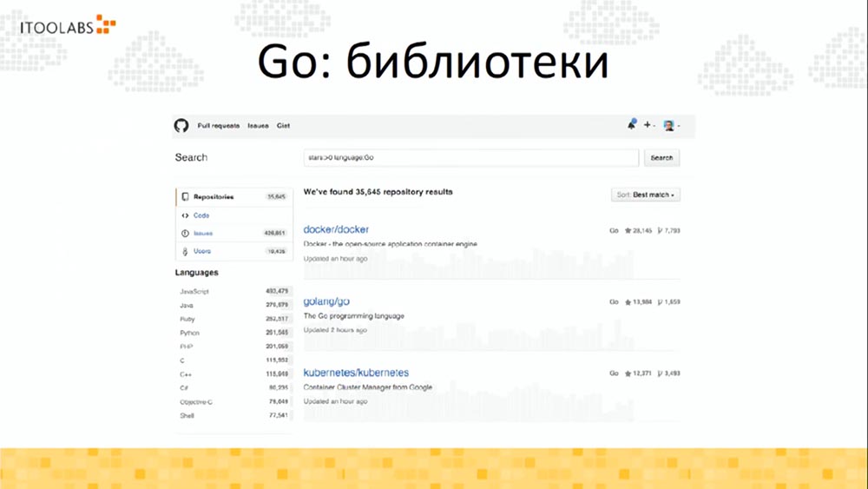Click the fork icon for kubernetes/kubernetes
The height and width of the screenshot is (489, 868).
(660, 373)
